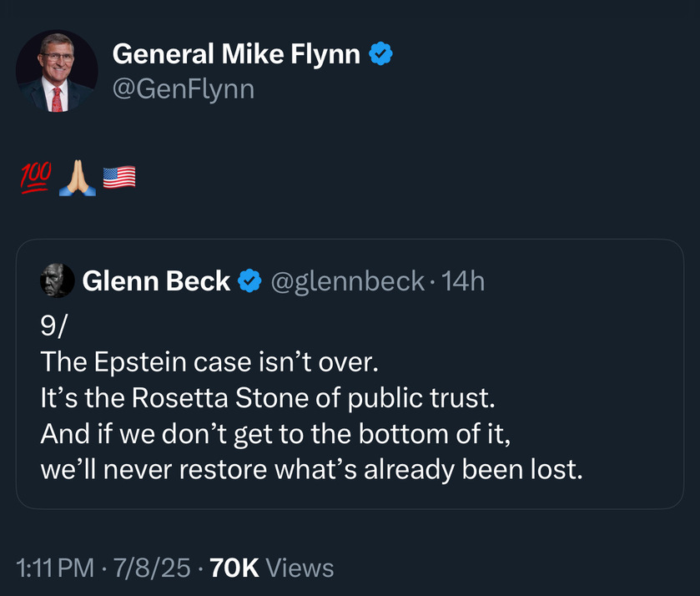
Task: Click the 'we'll never restore' closing line
Action: pyautogui.click(x=311, y=470)
